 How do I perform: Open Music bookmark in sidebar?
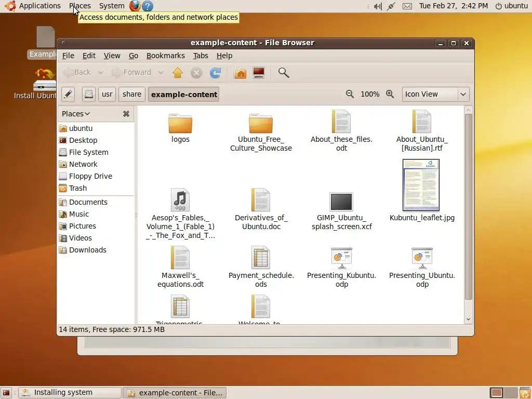96,214
